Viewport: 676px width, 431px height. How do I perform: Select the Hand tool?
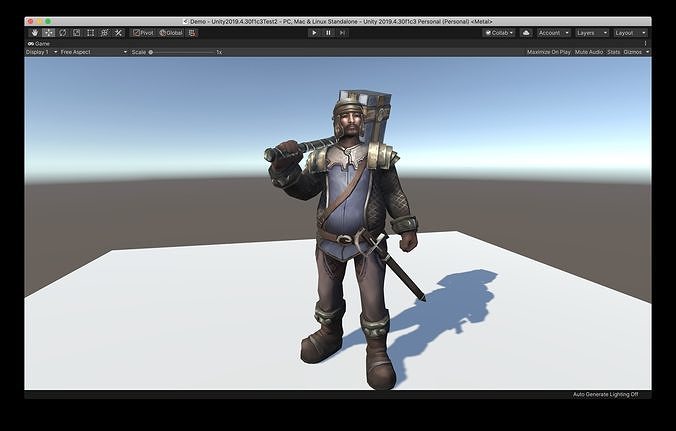tap(35, 33)
